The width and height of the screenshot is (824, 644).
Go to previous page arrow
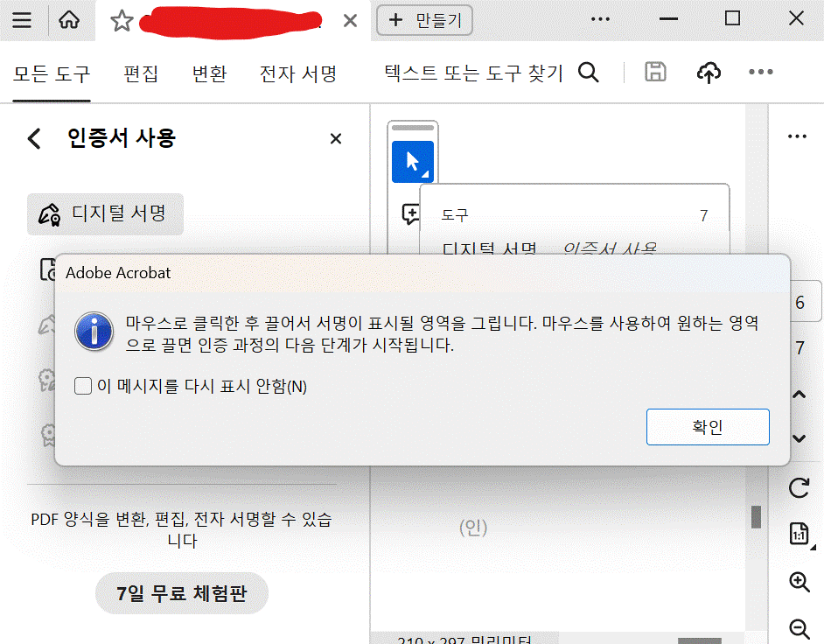click(799, 395)
